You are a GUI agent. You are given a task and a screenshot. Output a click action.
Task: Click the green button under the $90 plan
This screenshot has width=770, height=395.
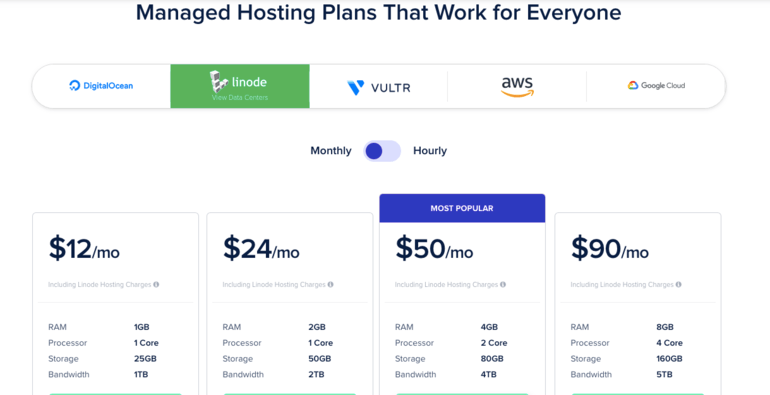(638, 394)
